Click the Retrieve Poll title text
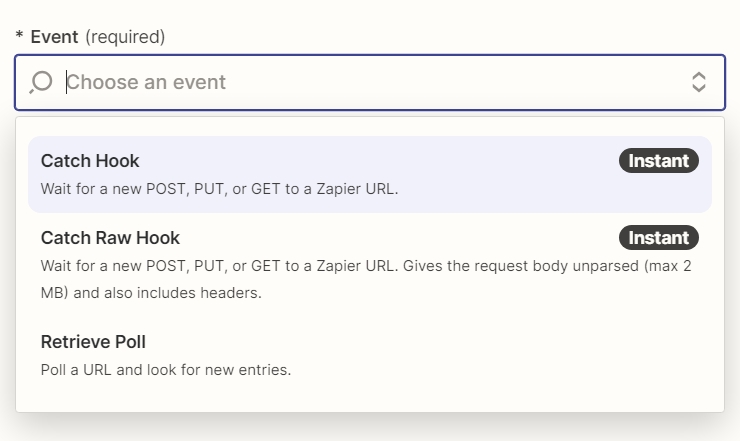740x441 pixels. tap(93, 342)
